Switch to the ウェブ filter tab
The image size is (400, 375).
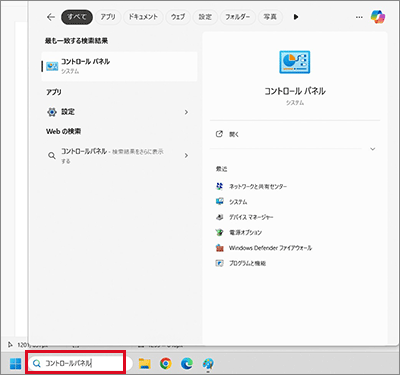coord(178,17)
